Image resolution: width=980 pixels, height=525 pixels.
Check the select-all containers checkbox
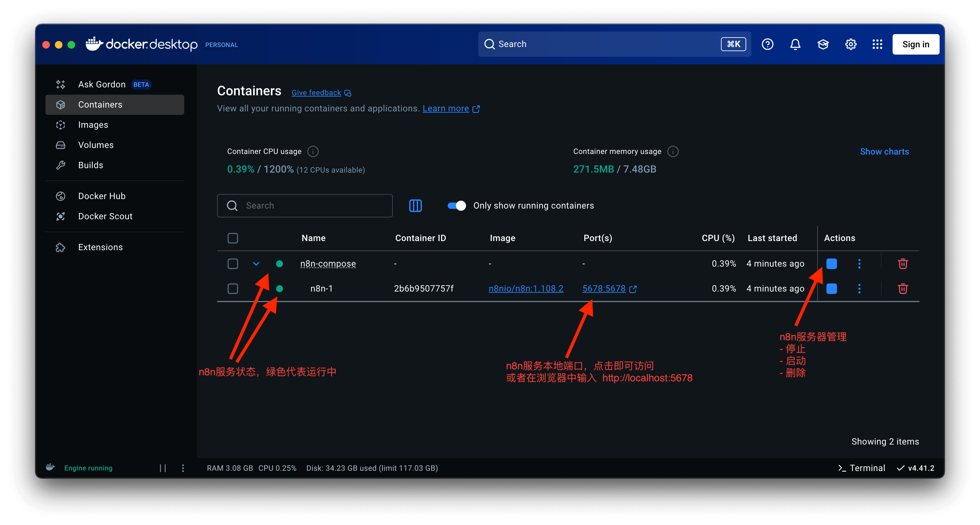click(233, 238)
